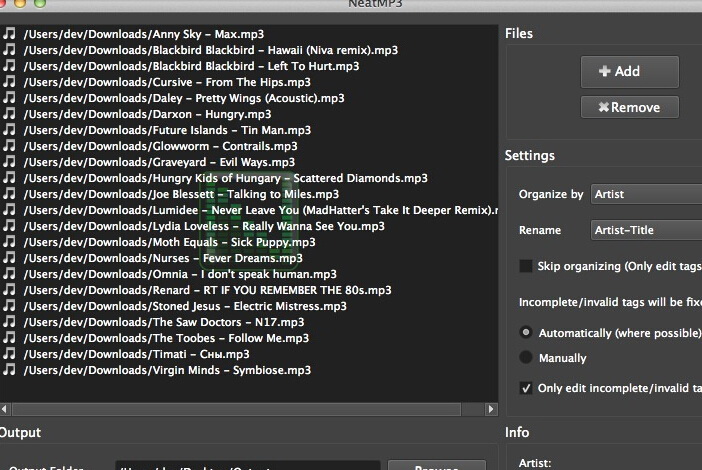The height and width of the screenshot is (470, 702).
Task: Click the music note icon beside Hungry Kids of Hungary
Action: coord(9,178)
